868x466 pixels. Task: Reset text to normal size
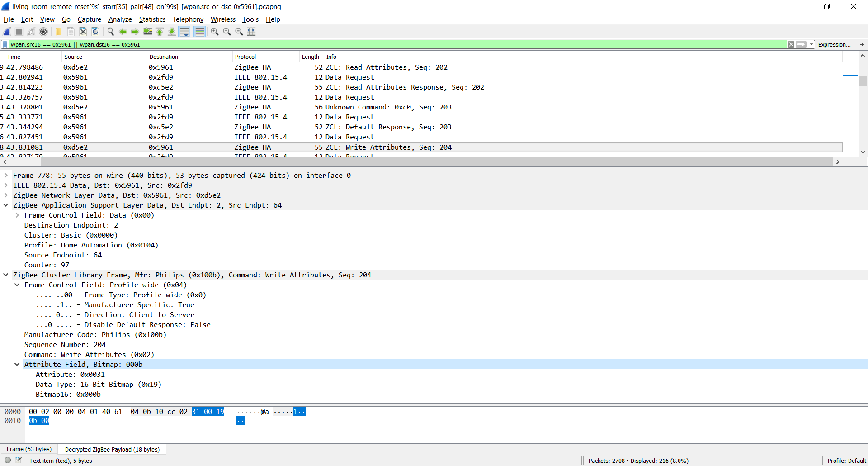click(x=239, y=32)
